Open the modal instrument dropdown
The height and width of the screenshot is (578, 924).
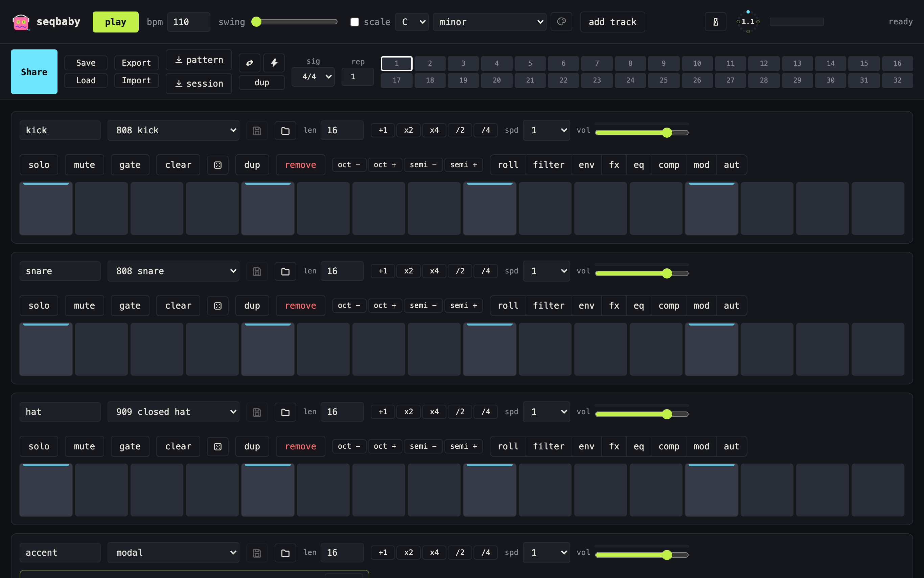point(173,552)
